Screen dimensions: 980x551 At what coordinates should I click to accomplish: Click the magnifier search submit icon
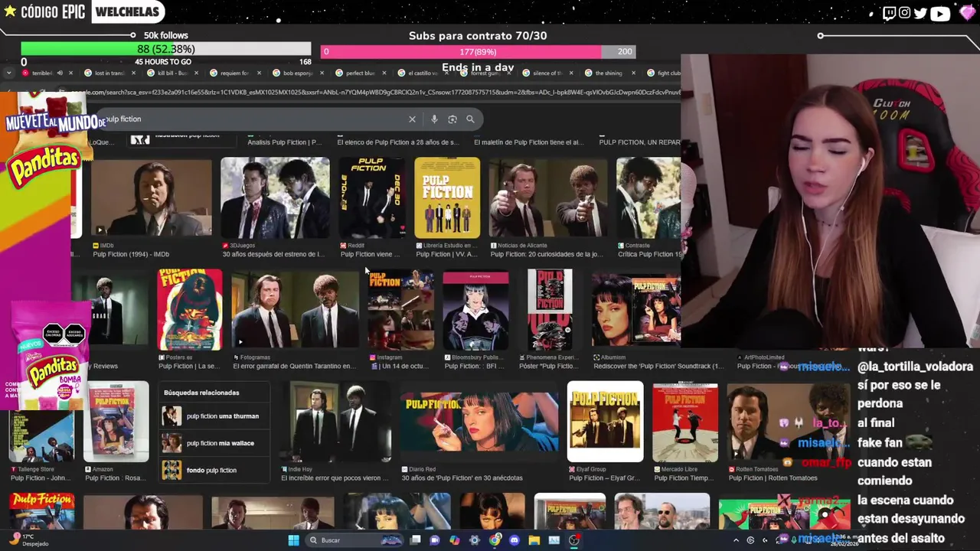(x=470, y=119)
